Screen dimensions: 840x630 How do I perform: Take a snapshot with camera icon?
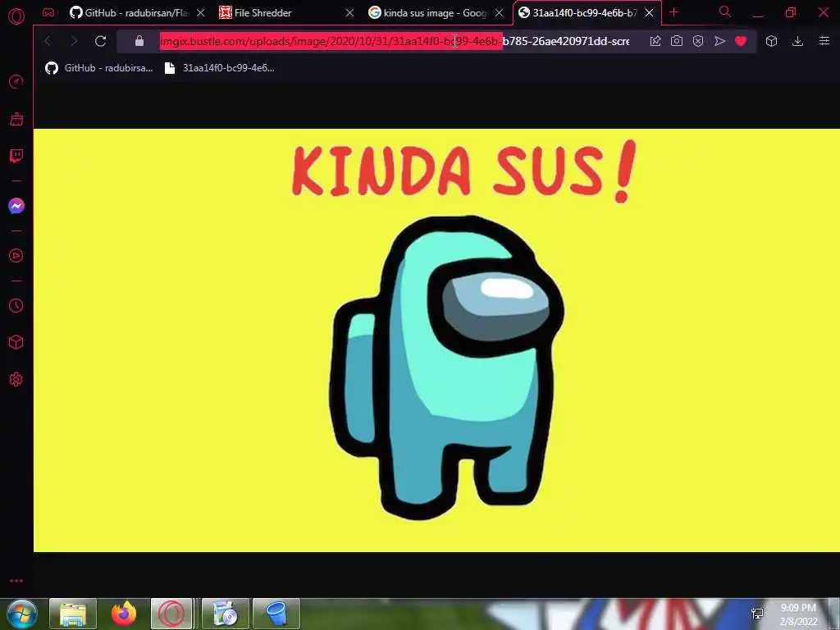pyautogui.click(x=677, y=41)
